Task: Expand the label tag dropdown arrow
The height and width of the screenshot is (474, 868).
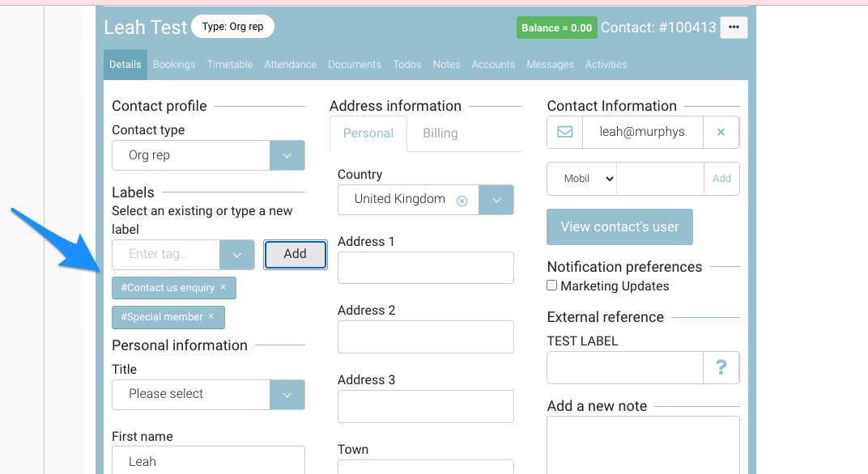Action: pyautogui.click(x=236, y=255)
